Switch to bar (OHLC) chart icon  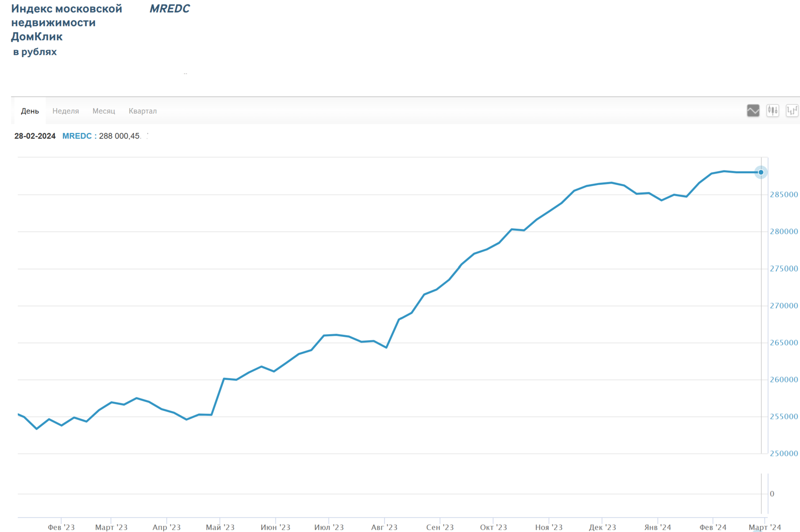(792, 111)
